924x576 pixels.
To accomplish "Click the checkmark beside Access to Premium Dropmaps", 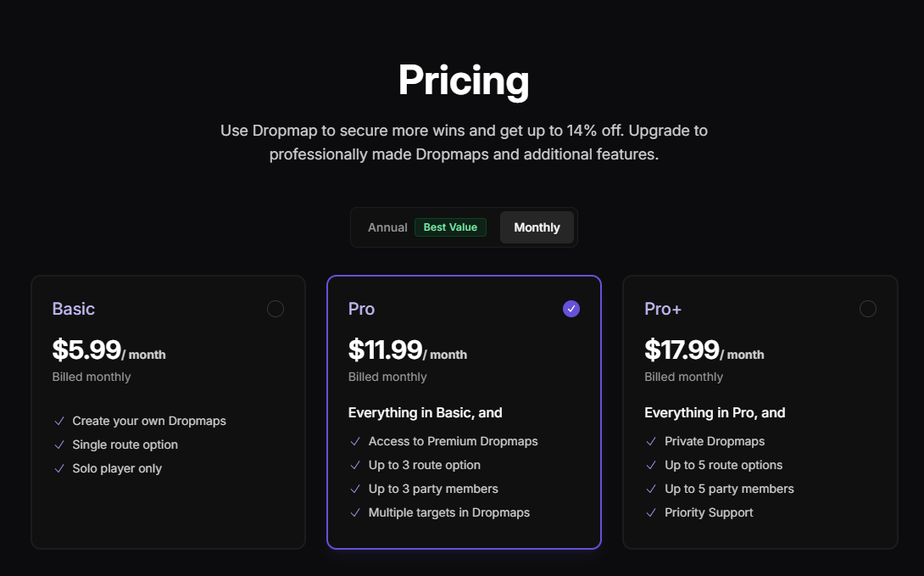I will pos(355,441).
